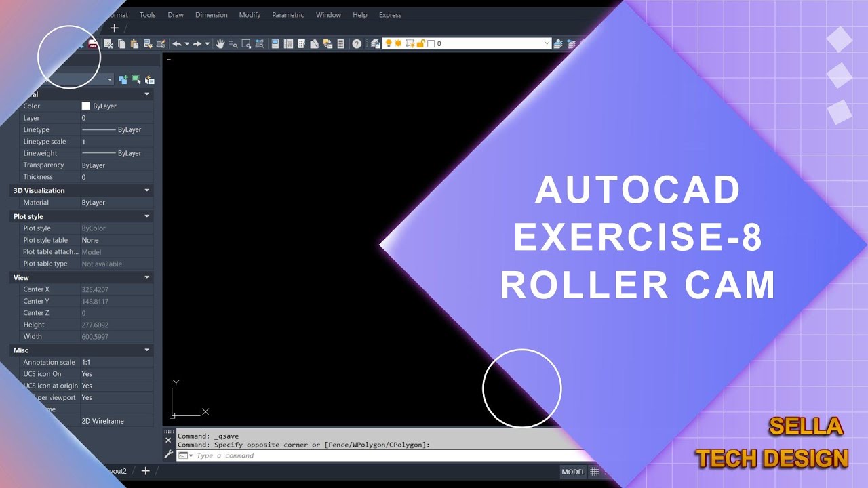868x488 pixels.
Task: Select the Linetype ByLayer value
Action: coord(116,129)
